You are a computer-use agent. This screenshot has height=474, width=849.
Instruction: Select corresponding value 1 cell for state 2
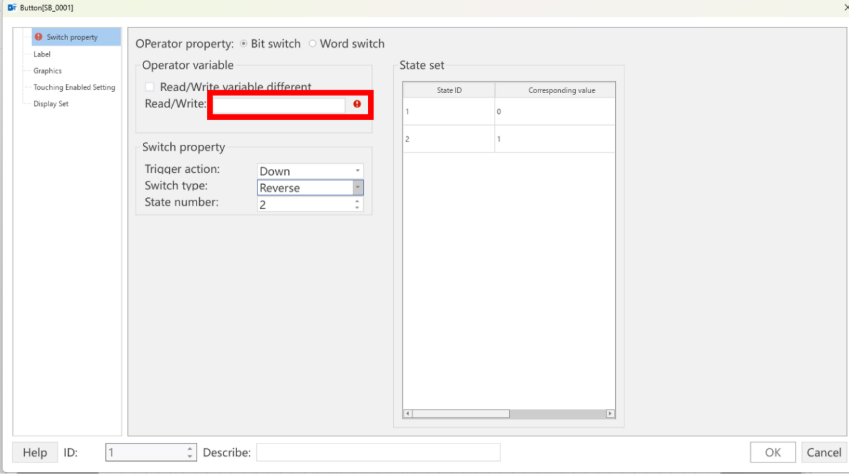(555, 139)
